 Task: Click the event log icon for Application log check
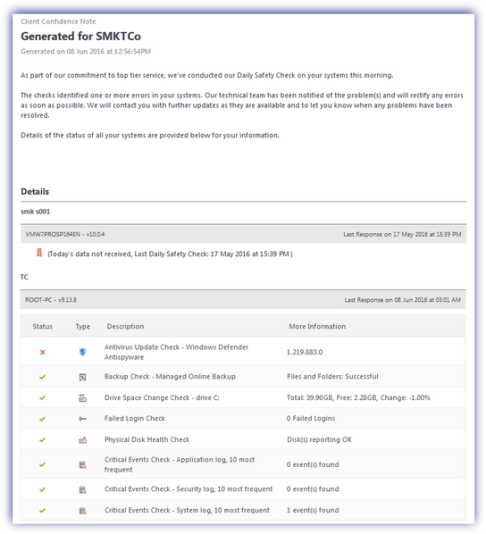[x=83, y=465]
